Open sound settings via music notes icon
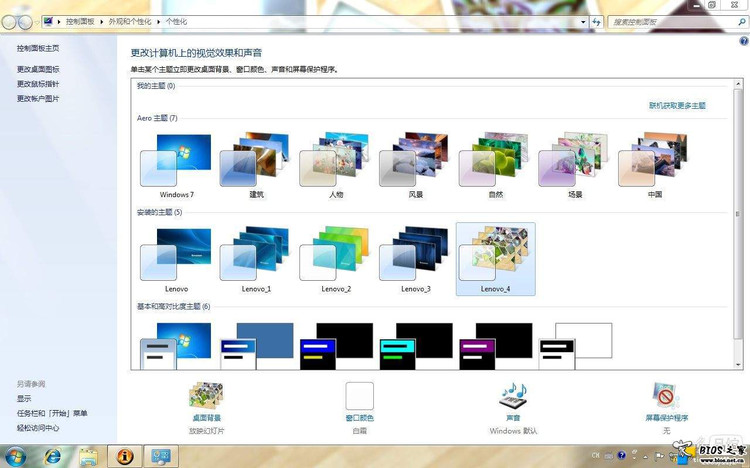 513,396
